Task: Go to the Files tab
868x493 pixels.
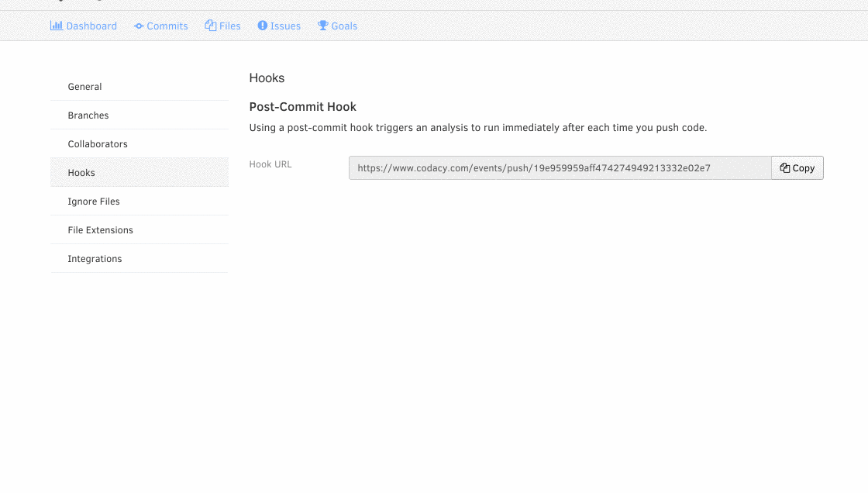Action: pyautogui.click(x=222, y=26)
